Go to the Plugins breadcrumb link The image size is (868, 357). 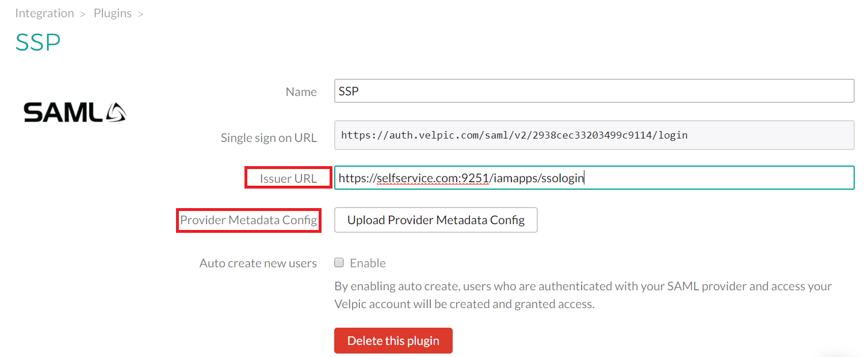point(113,13)
